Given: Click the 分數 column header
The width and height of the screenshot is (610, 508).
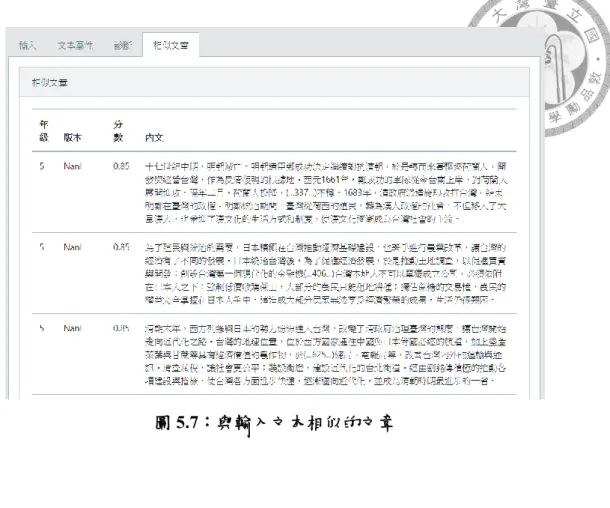Looking at the screenshot, I should point(118,131).
